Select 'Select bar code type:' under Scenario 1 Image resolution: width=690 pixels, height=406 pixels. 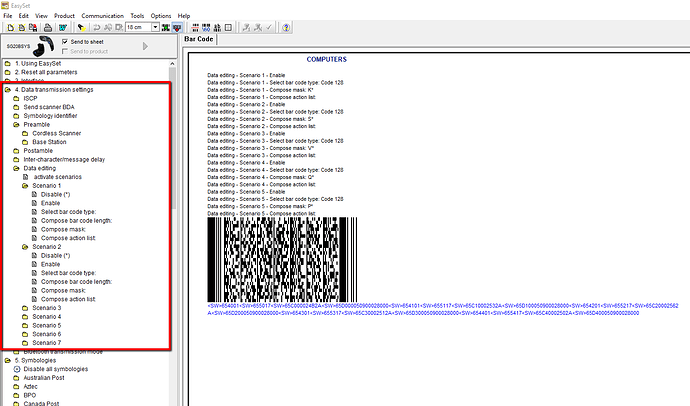tap(68, 212)
